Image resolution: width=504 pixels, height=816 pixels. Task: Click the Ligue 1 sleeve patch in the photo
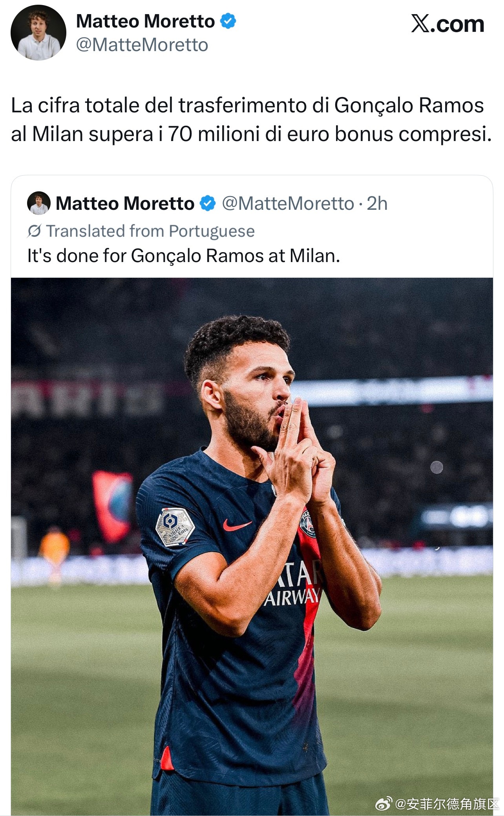[x=175, y=527]
